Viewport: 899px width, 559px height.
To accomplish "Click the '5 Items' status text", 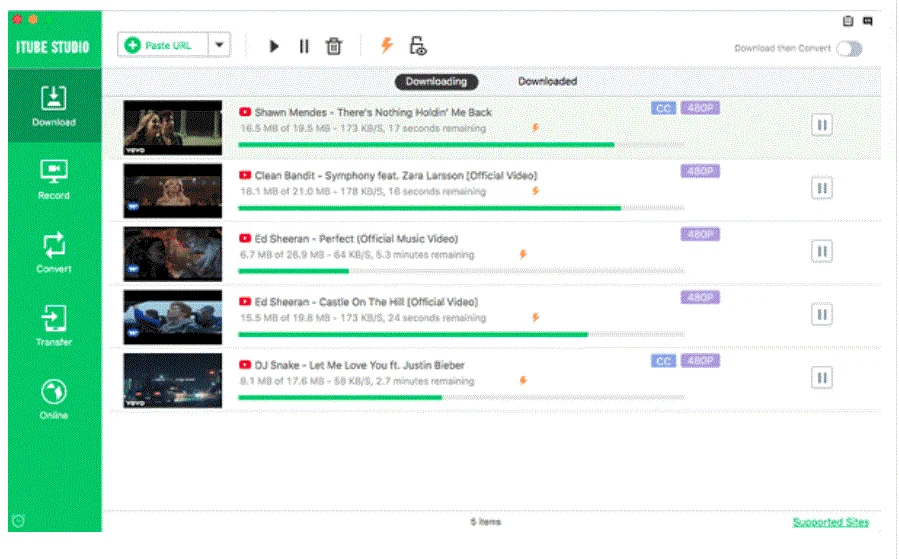I will coord(486,522).
